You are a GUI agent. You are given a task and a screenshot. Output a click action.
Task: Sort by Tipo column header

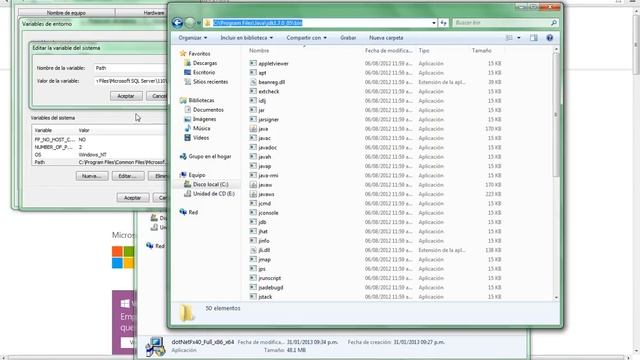(424, 51)
